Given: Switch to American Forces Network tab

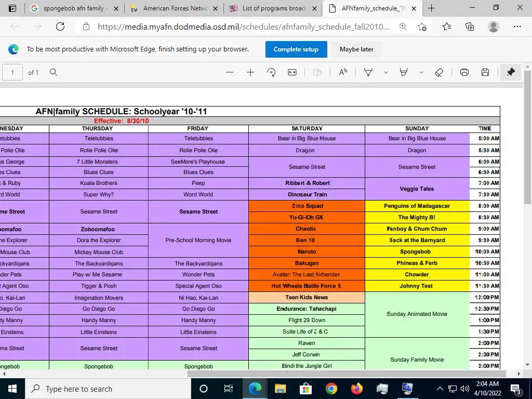Looking at the screenshot, I should [x=175, y=8].
